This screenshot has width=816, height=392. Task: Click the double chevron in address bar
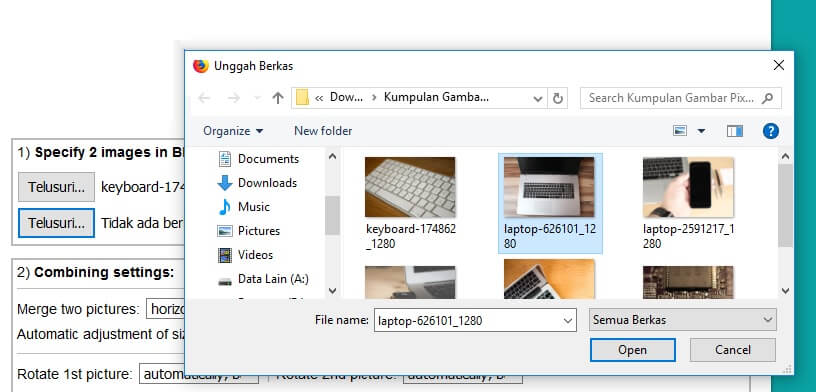click(319, 98)
